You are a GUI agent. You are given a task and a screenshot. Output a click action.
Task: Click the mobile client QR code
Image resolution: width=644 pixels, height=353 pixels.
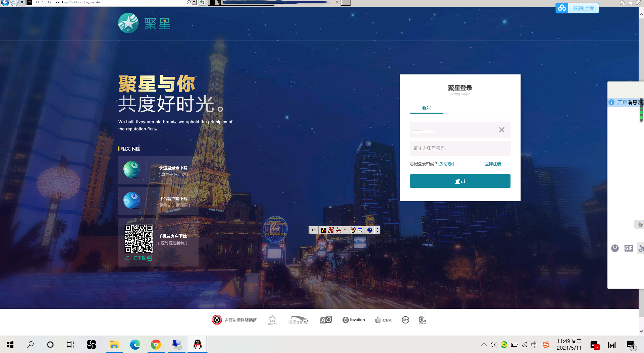pos(139,239)
